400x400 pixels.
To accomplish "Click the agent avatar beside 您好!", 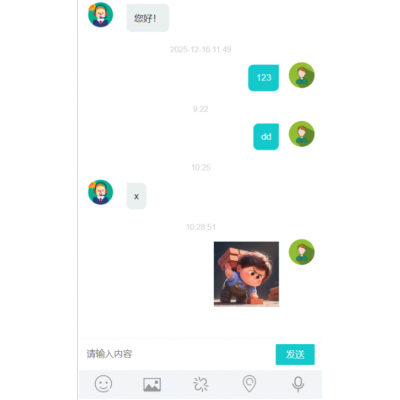I will [100, 15].
